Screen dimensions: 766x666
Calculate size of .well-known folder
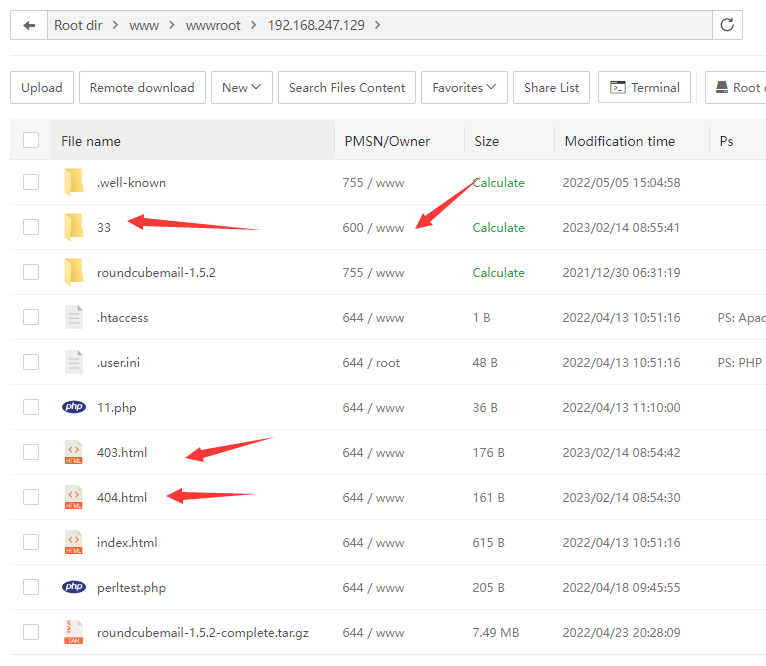[x=498, y=183]
